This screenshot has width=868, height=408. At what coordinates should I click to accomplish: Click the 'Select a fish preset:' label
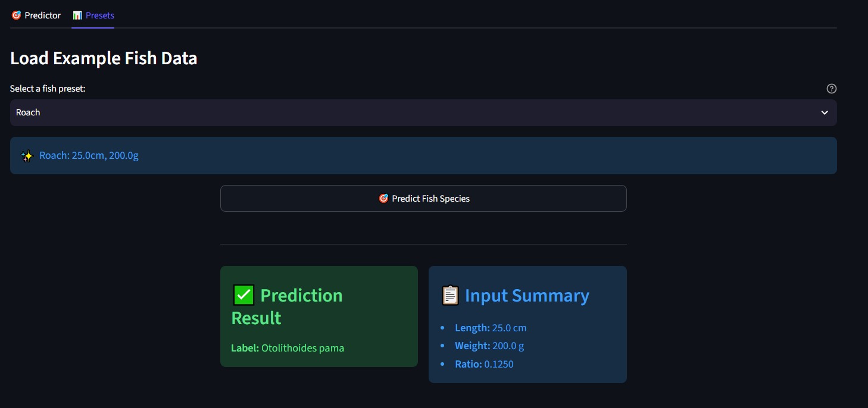(48, 89)
